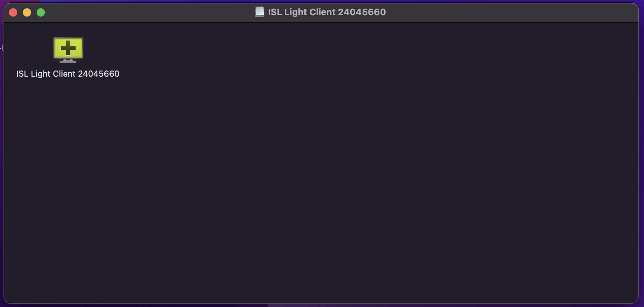The height and width of the screenshot is (307, 644).
Task: Click empty title bar space left of disk icon
Action: (148, 12)
